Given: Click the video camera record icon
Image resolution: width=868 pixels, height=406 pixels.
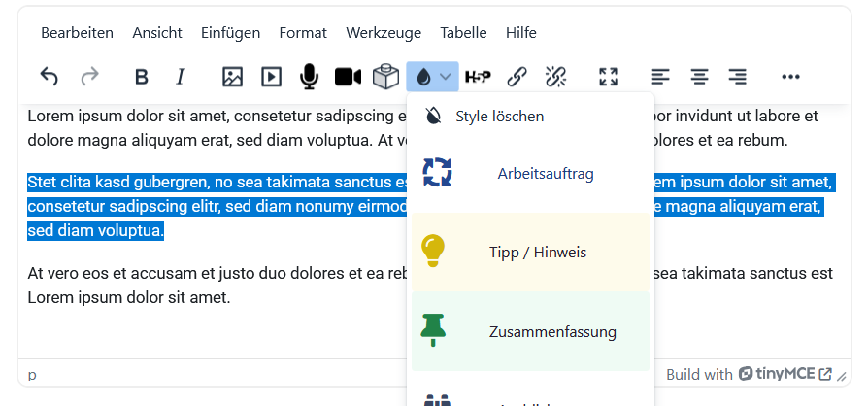Looking at the screenshot, I should click(x=348, y=76).
